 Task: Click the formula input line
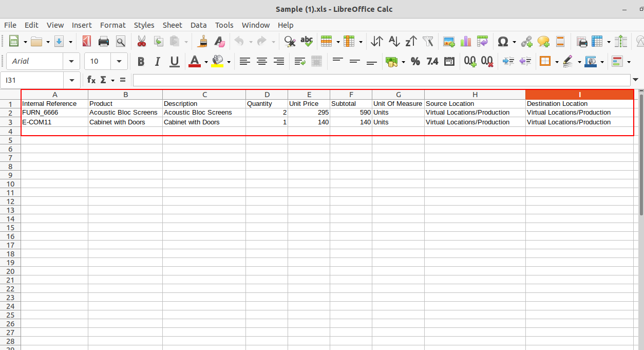[382, 80]
